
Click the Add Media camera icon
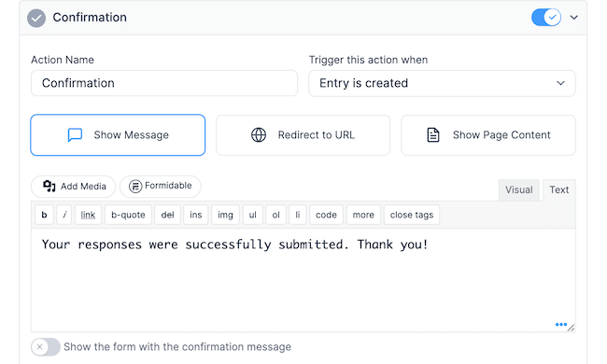point(49,186)
